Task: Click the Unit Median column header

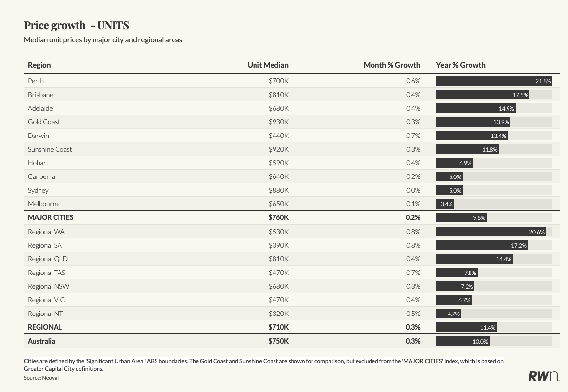Action: (268, 65)
